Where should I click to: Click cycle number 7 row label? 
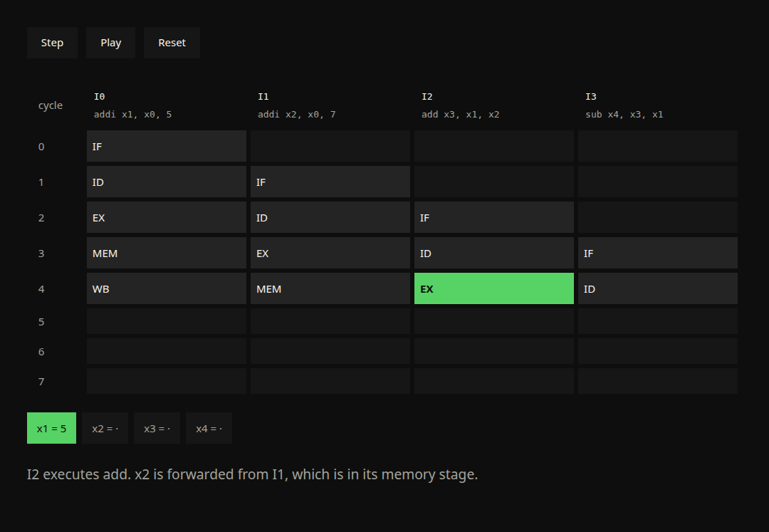tap(41, 382)
